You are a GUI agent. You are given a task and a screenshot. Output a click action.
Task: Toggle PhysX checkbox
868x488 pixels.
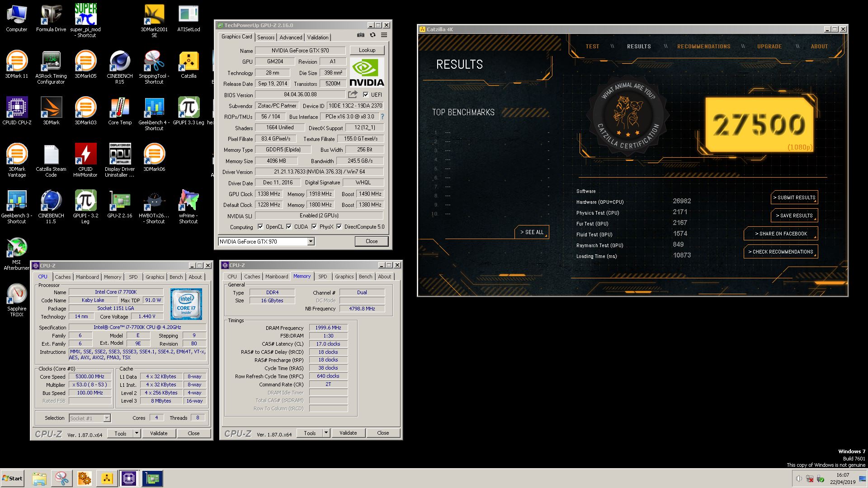click(314, 227)
